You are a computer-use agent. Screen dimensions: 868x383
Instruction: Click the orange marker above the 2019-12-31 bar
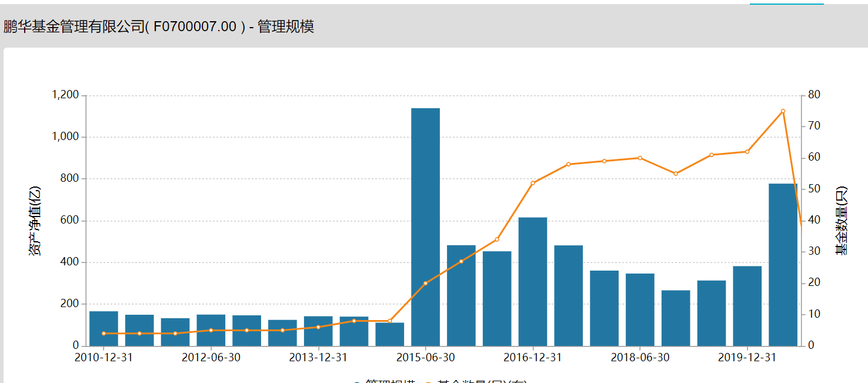[x=747, y=152]
